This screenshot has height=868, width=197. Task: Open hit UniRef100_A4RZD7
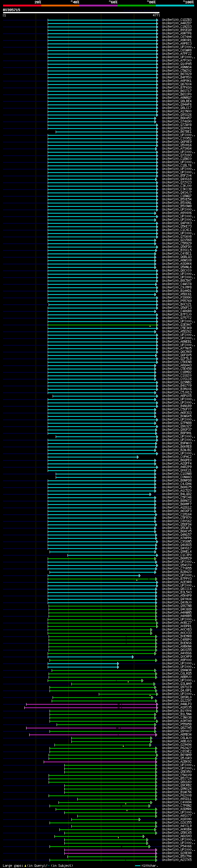tap(177, 23)
